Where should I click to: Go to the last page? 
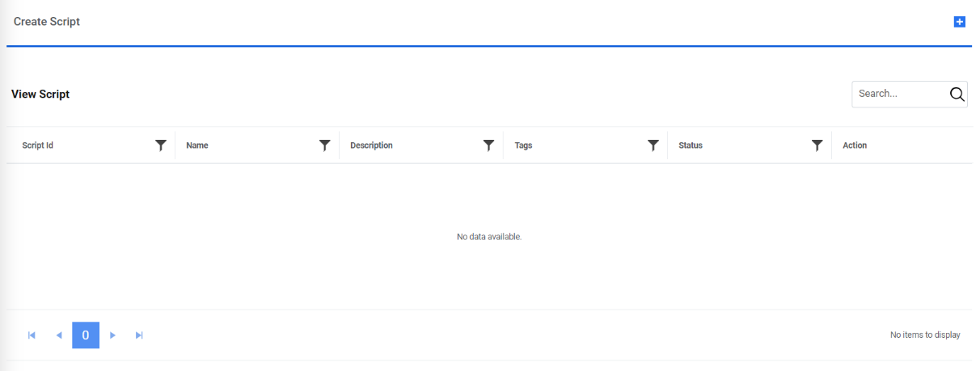(x=139, y=335)
